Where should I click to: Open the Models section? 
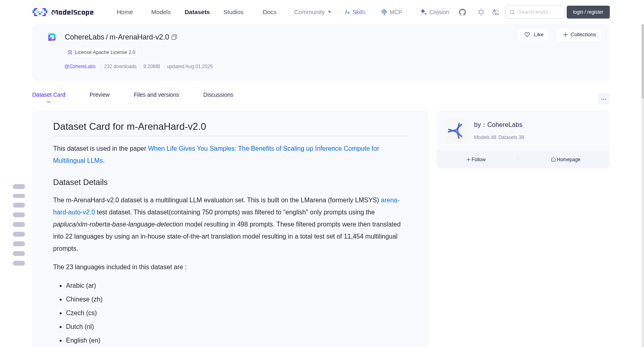click(161, 12)
